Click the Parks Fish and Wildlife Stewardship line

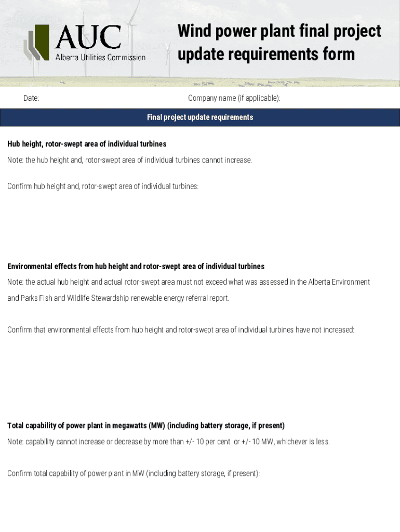pos(118,298)
